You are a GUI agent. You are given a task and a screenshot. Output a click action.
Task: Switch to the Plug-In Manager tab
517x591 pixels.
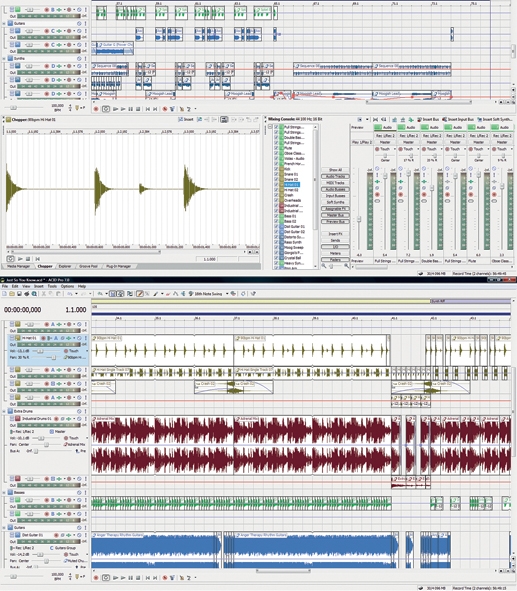pyautogui.click(x=118, y=266)
